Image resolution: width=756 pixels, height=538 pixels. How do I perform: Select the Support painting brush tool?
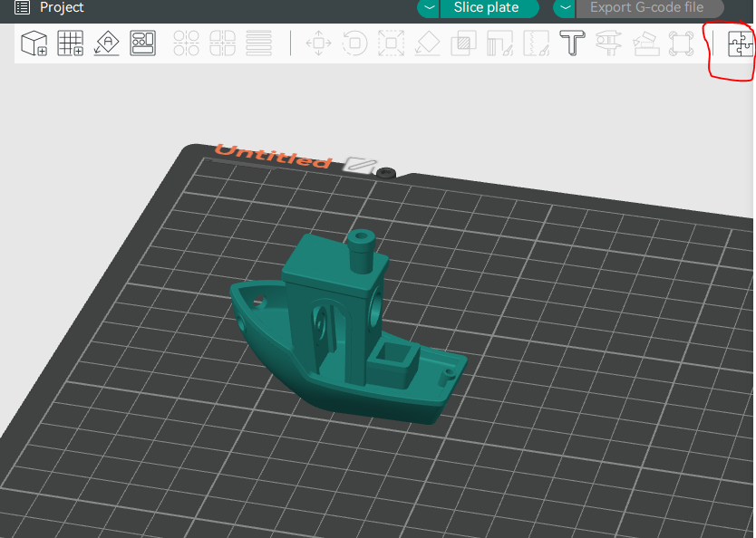(x=500, y=43)
